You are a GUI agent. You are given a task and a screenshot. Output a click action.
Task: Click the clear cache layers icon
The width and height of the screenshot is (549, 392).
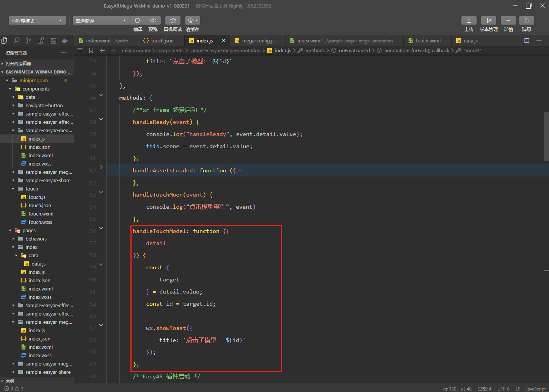tap(192, 20)
